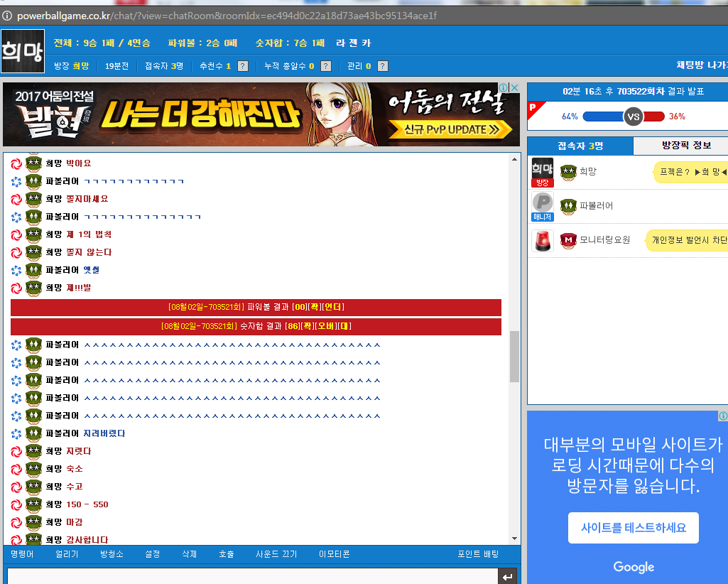
Task: Click 사이트를 테스트하세요 button in Google ad
Action: coord(634,528)
